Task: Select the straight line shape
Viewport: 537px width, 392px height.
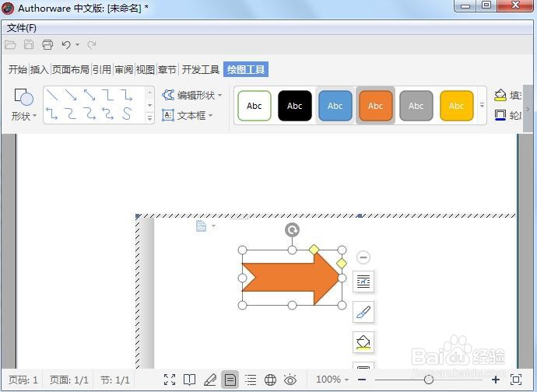Action: [52, 95]
